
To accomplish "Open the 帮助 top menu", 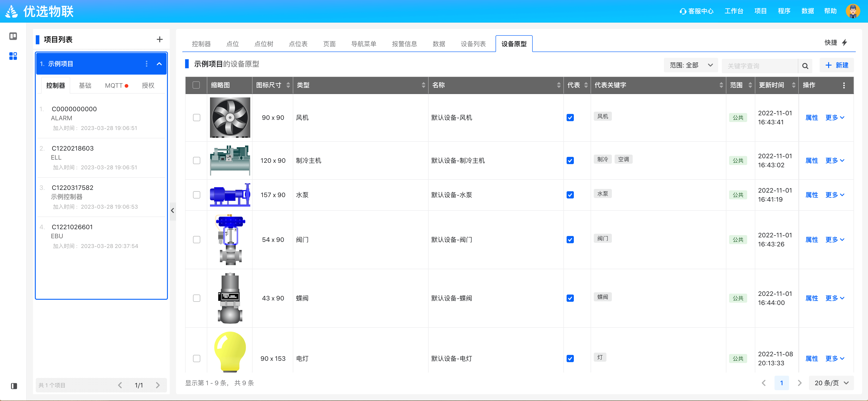I will [x=830, y=11].
